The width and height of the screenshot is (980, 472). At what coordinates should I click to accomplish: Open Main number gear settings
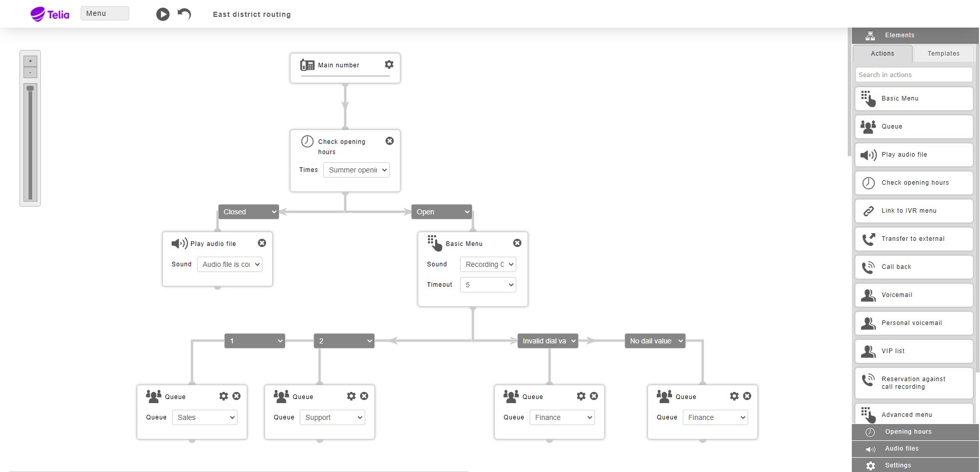coord(389,64)
